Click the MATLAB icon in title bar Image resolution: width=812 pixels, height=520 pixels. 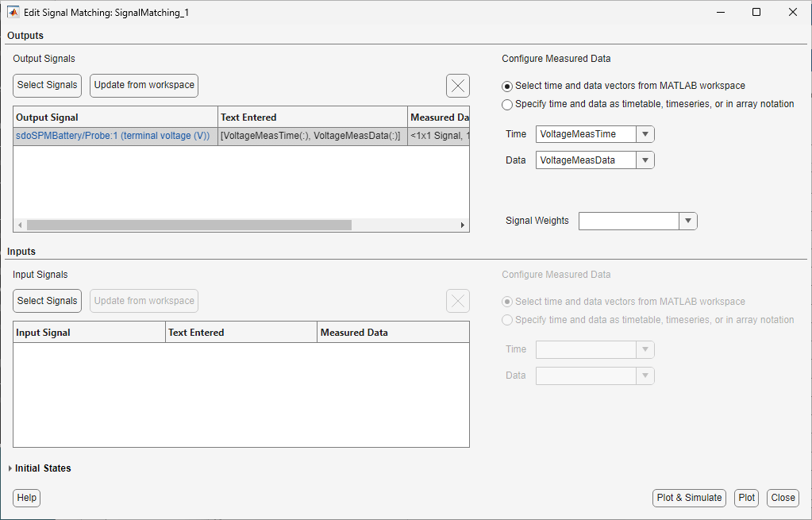tap(13, 12)
